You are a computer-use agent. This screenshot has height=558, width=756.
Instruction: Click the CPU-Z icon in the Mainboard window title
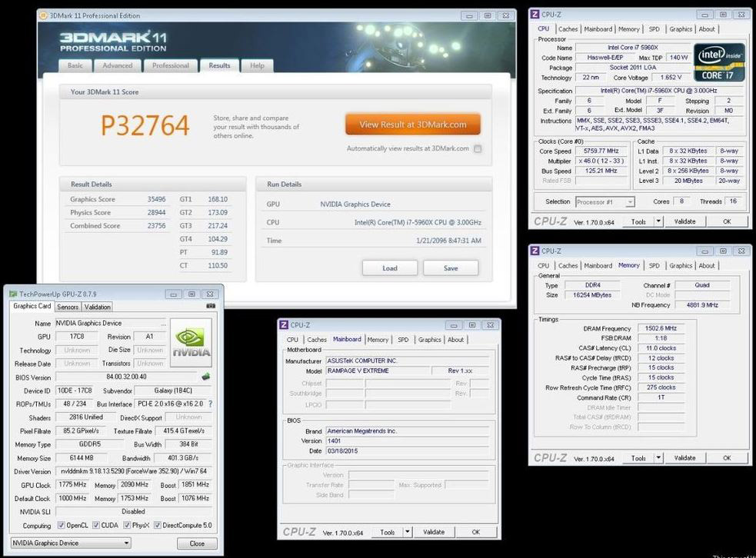pyautogui.click(x=284, y=325)
